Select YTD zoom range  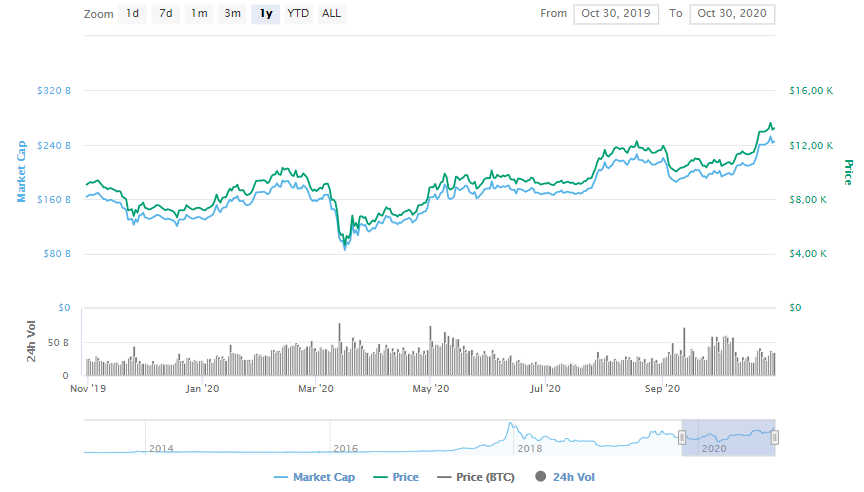298,14
